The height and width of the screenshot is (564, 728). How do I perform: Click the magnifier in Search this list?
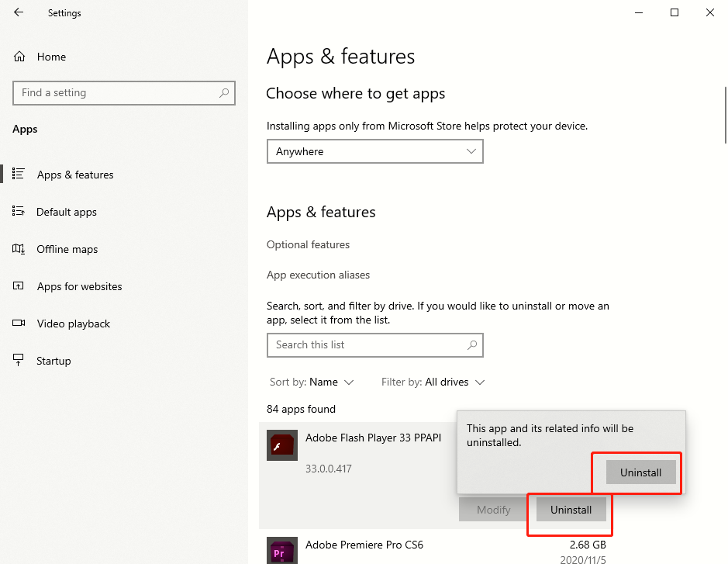pos(472,345)
